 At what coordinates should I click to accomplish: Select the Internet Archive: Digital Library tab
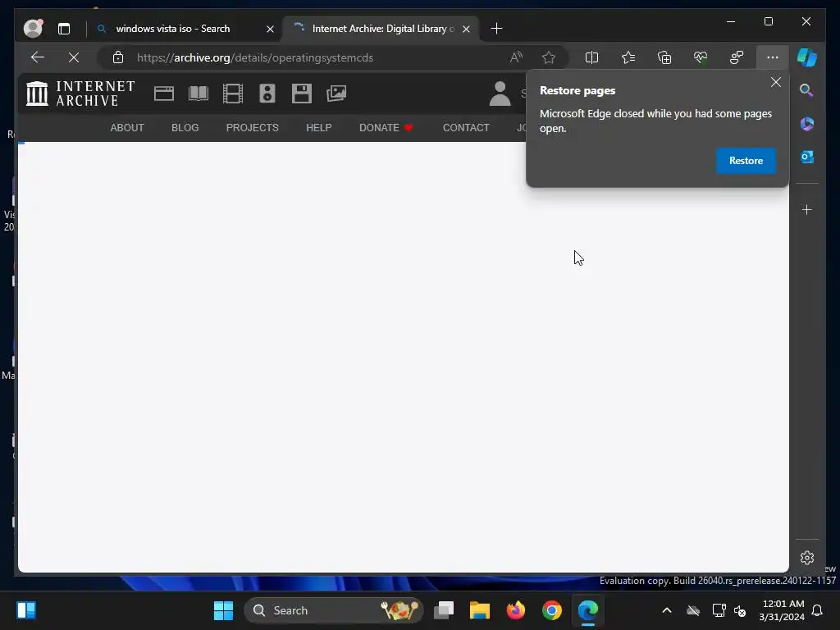[381, 29]
